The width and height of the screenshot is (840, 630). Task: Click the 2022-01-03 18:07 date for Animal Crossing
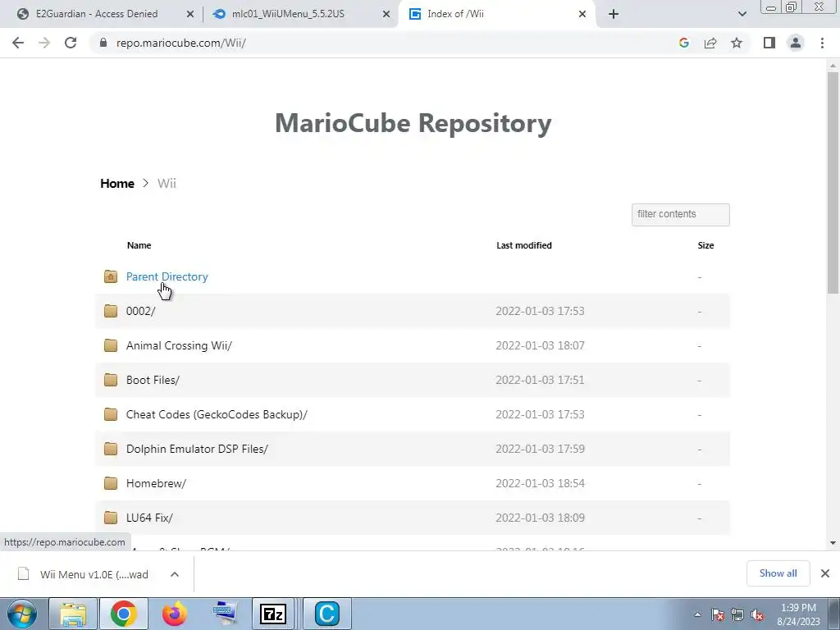point(540,345)
